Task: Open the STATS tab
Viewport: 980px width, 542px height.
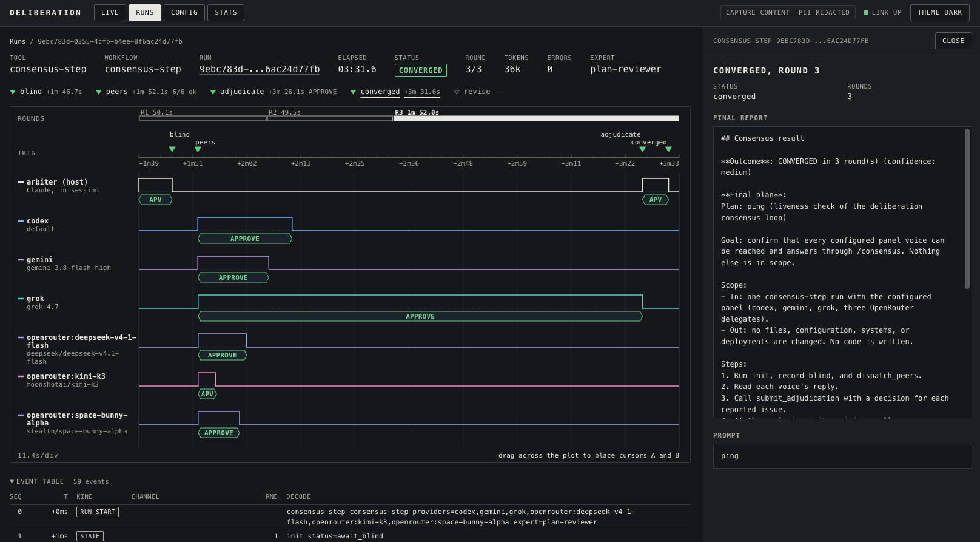Action: (226, 13)
